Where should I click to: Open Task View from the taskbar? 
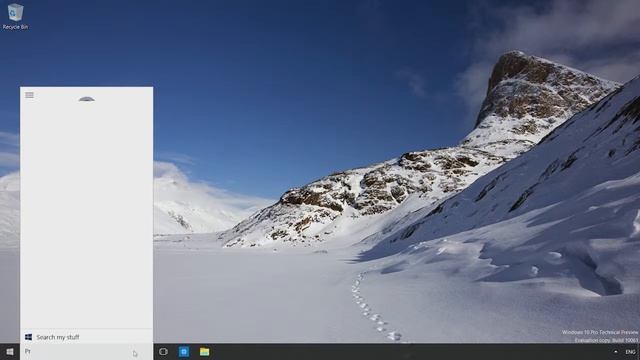coord(163,351)
